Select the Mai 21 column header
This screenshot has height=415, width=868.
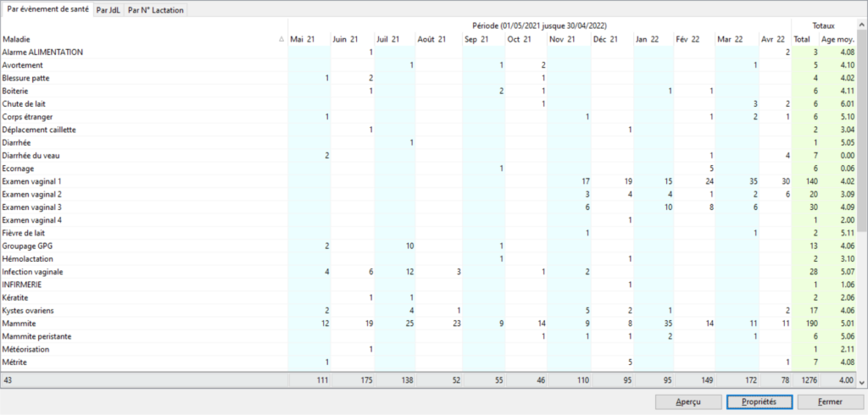point(304,40)
